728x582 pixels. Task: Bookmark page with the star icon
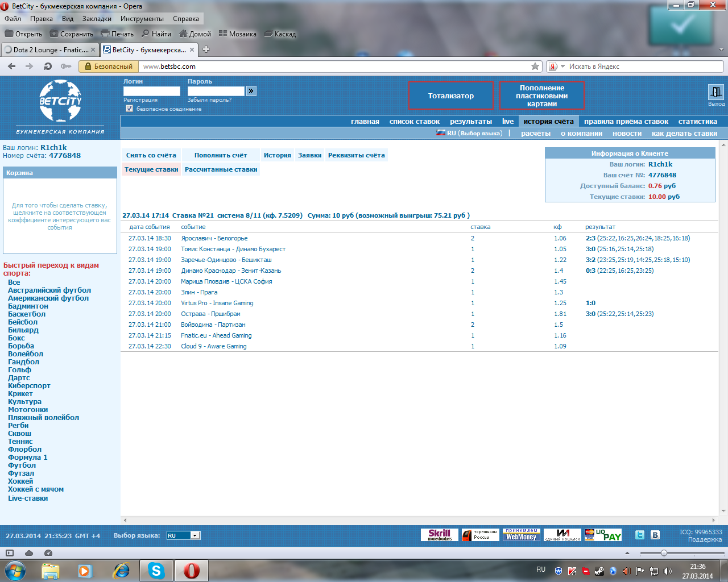click(535, 66)
